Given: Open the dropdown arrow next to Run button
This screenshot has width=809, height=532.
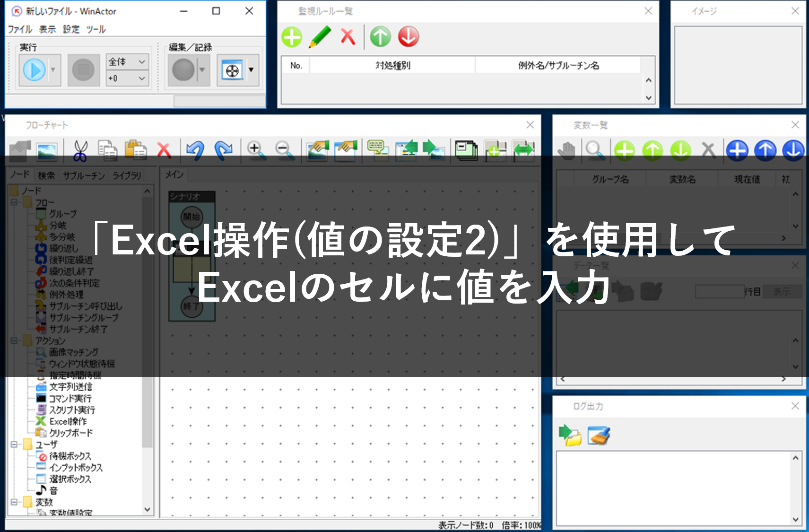Looking at the screenshot, I should tap(53, 70).
